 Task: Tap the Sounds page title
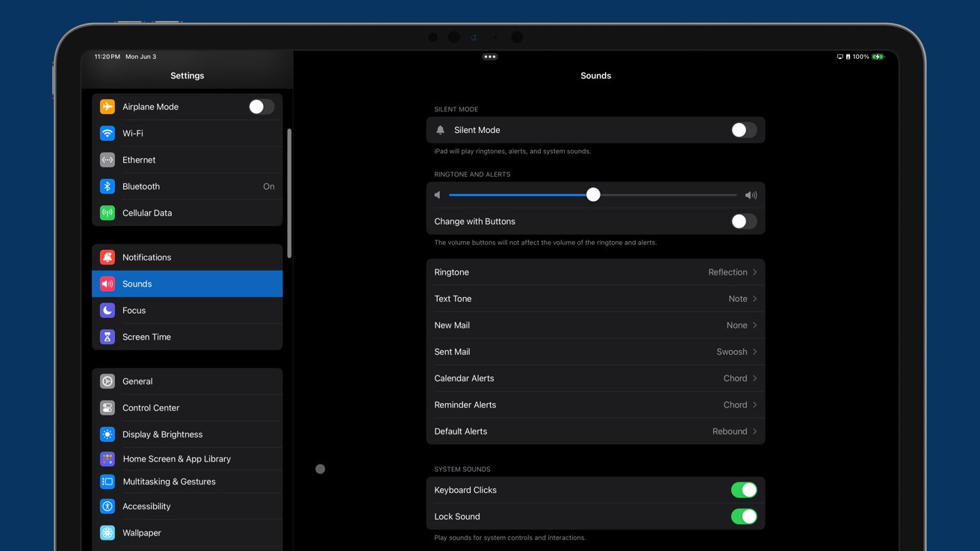point(596,75)
